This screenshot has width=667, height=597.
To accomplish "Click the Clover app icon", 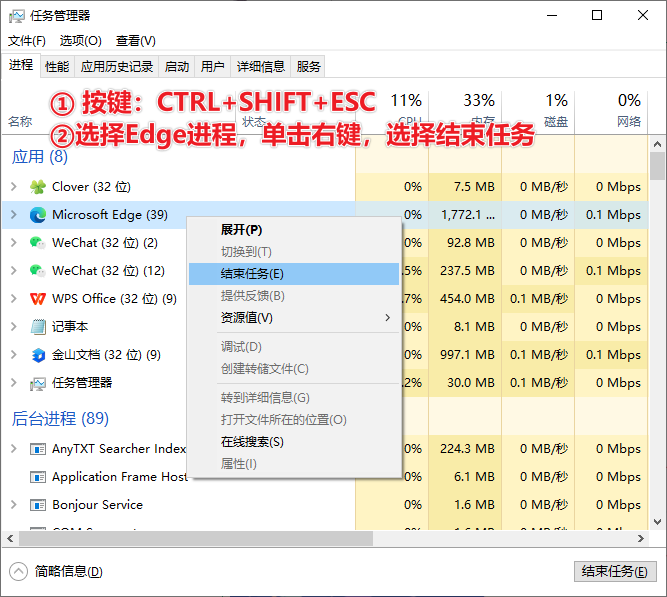I will pos(38,187).
